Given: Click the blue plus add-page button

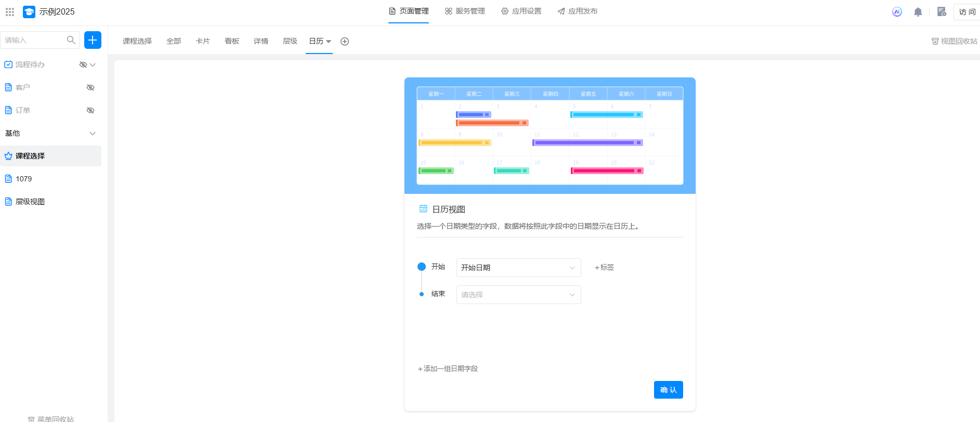Looking at the screenshot, I should click(x=93, y=40).
